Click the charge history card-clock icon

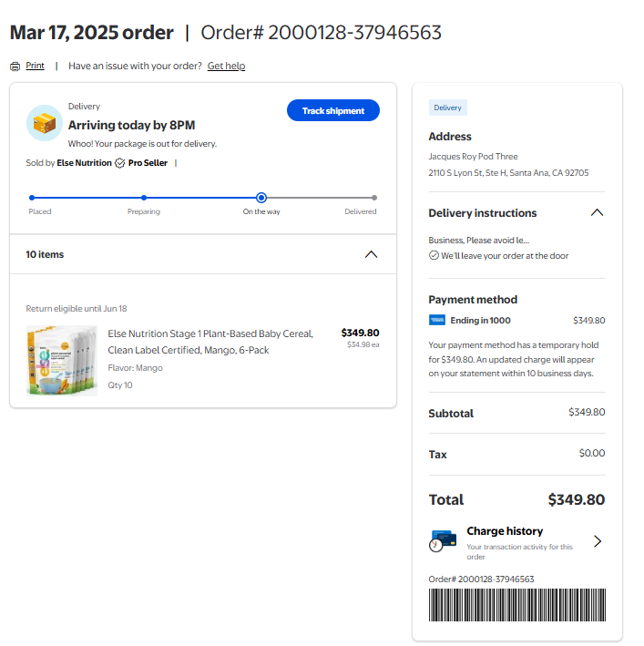(x=443, y=541)
